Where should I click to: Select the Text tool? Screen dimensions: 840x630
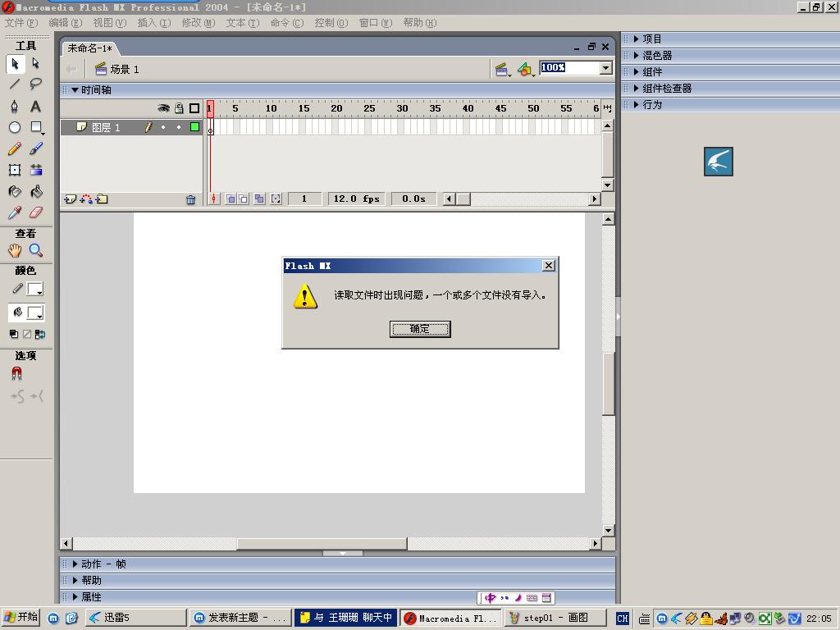coord(35,106)
